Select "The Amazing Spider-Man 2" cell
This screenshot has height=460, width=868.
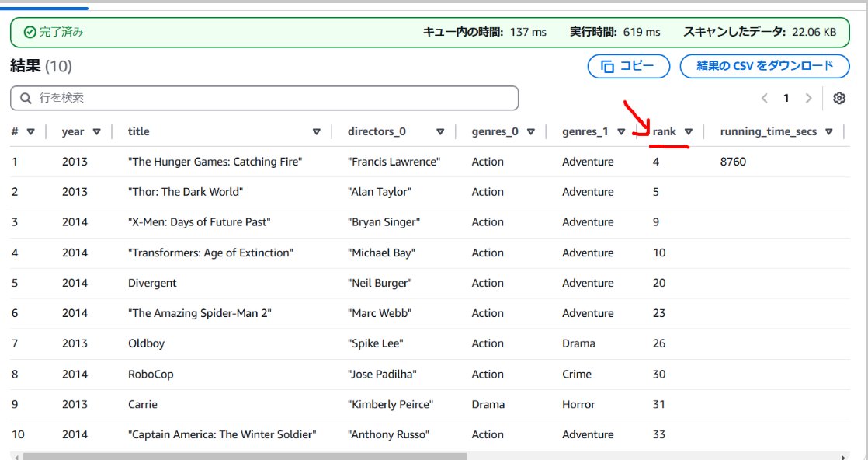200,313
